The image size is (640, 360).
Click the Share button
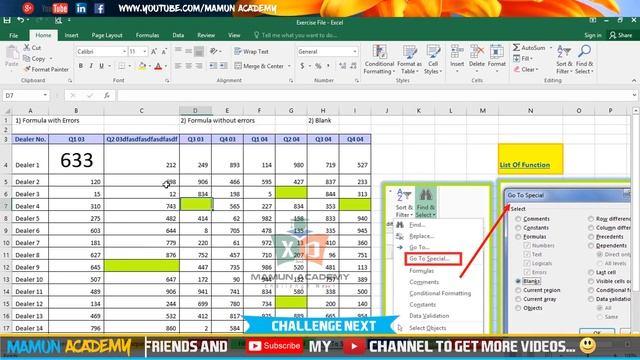coord(620,35)
